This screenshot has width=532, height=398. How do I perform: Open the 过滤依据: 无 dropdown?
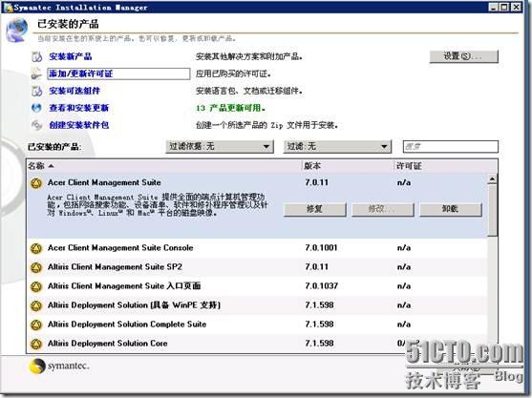[220, 146]
